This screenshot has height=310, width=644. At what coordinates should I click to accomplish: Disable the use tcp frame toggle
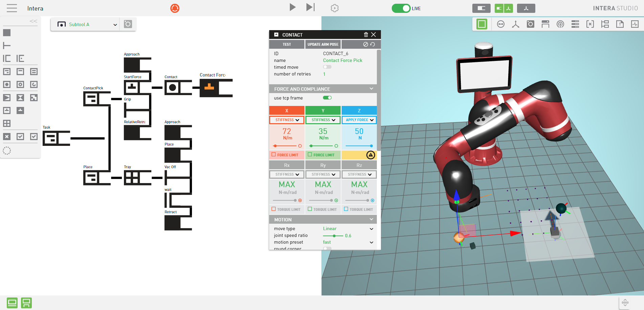tap(327, 97)
